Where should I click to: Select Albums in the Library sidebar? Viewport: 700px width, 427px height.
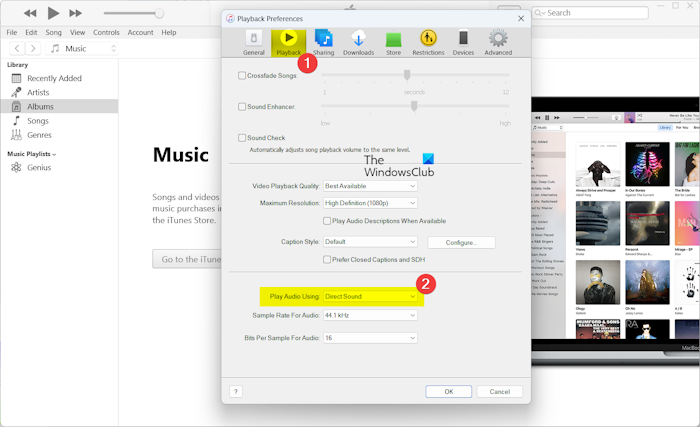(59, 107)
